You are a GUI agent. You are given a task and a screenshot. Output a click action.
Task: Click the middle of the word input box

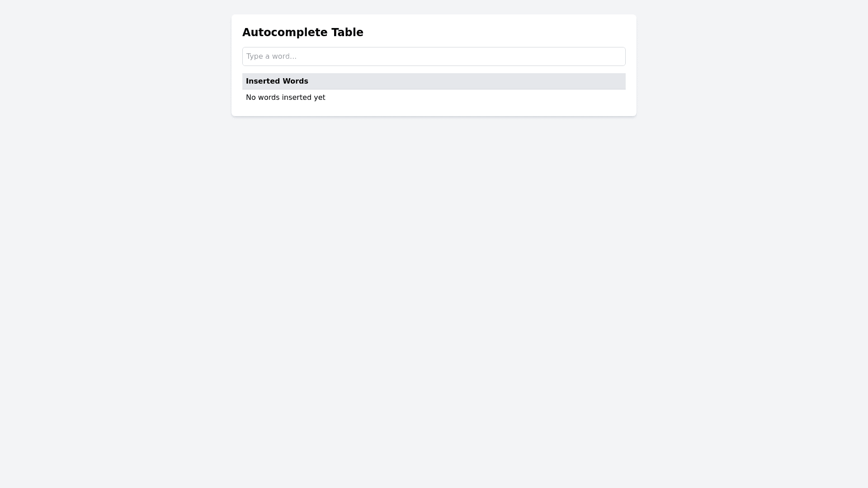click(434, 56)
